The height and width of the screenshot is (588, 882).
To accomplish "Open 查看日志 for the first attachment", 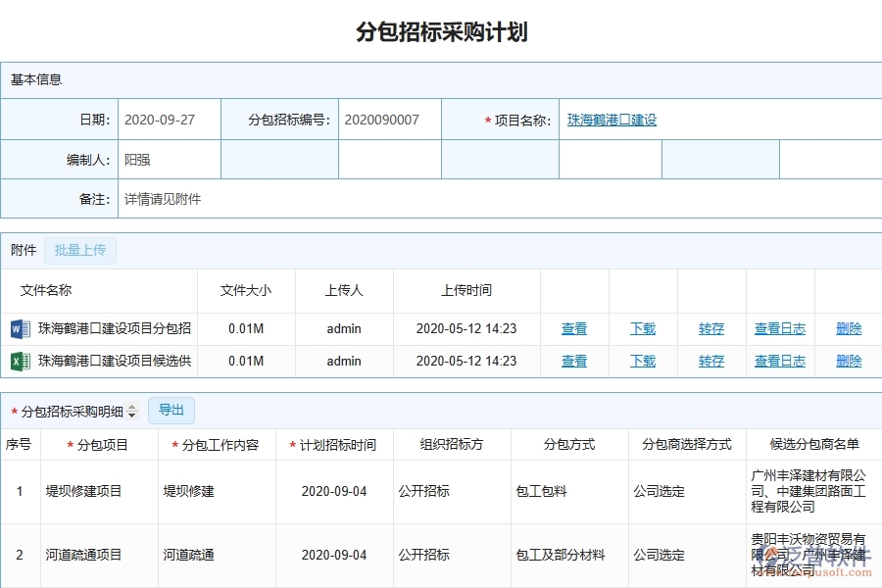I will (x=779, y=328).
